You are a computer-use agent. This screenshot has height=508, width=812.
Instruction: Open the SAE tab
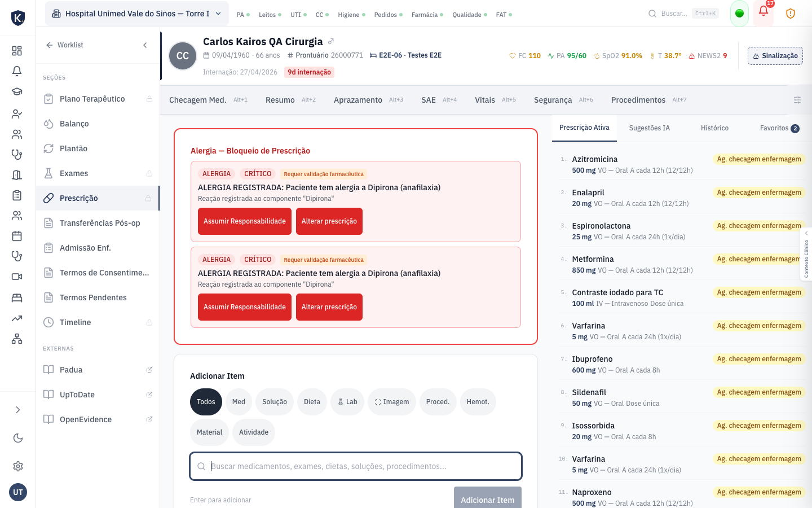click(x=439, y=100)
